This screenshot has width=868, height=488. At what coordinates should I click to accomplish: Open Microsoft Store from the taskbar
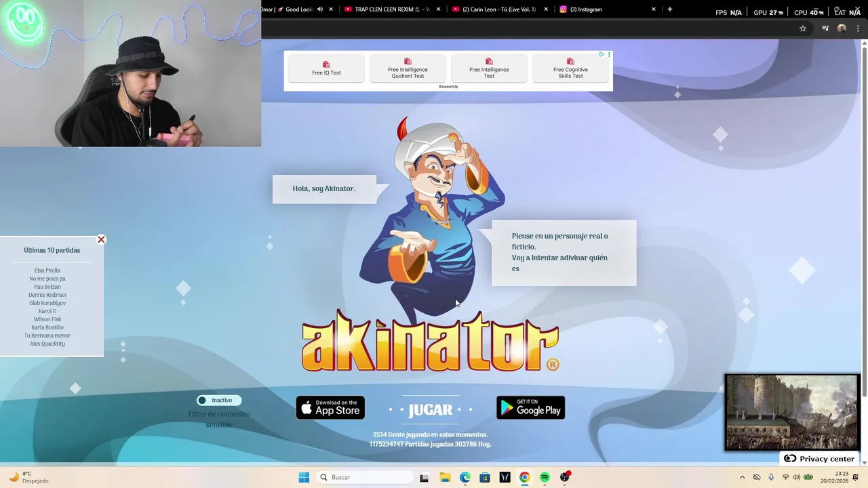coord(485,477)
